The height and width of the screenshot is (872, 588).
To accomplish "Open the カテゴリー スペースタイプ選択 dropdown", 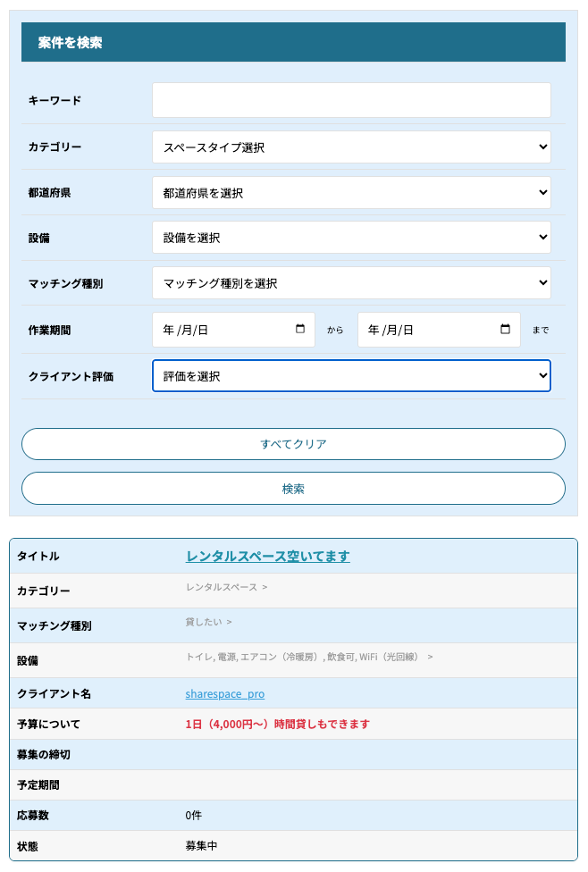I will (x=351, y=147).
